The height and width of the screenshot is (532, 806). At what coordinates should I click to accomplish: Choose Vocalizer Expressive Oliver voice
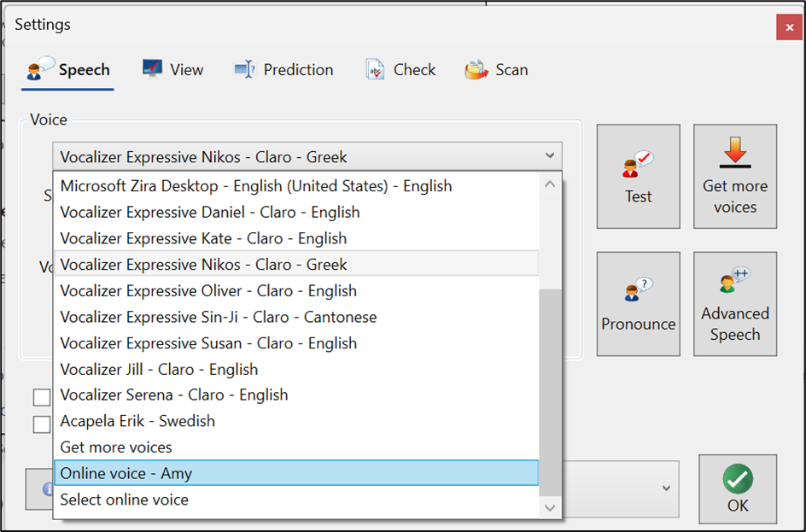pyautogui.click(x=296, y=291)
